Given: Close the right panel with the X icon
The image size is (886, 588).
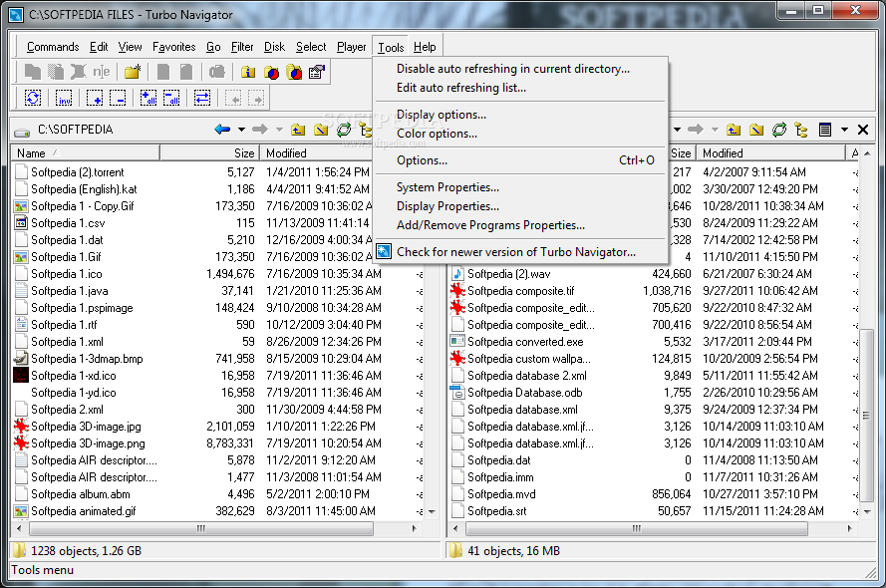Looking at the screenshot, I should 863,130.
